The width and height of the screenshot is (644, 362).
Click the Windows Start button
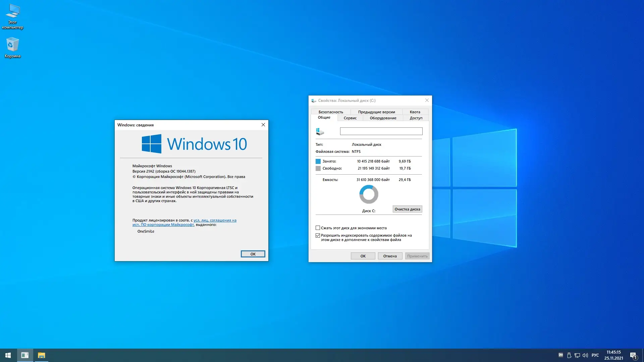(8, 355)
